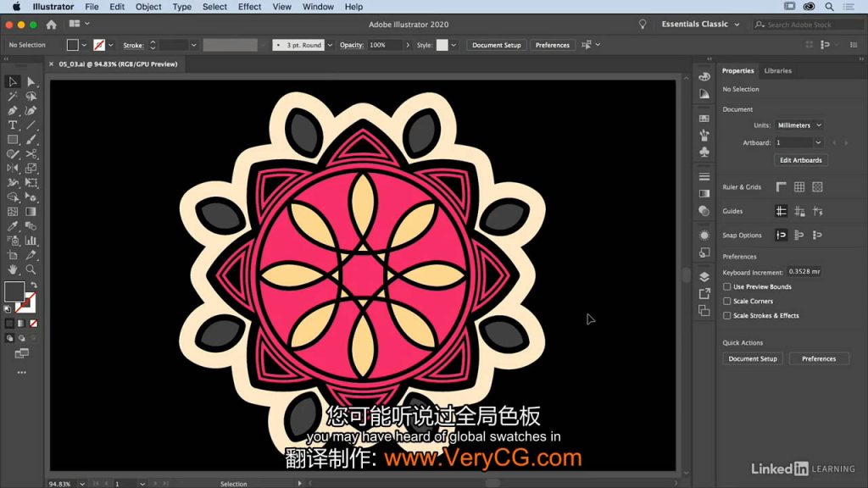
Task: Turn on Scale Strokes & Effects
Action: tap(726, 316)
